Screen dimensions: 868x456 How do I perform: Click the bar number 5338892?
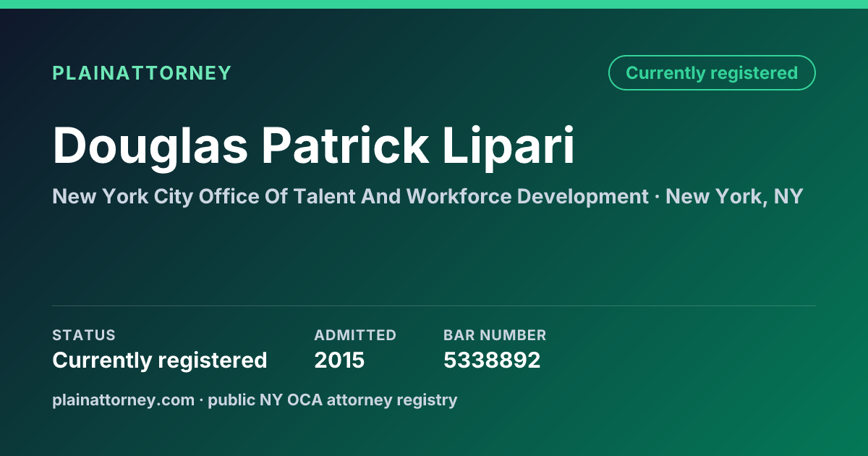tap(492, 360)
